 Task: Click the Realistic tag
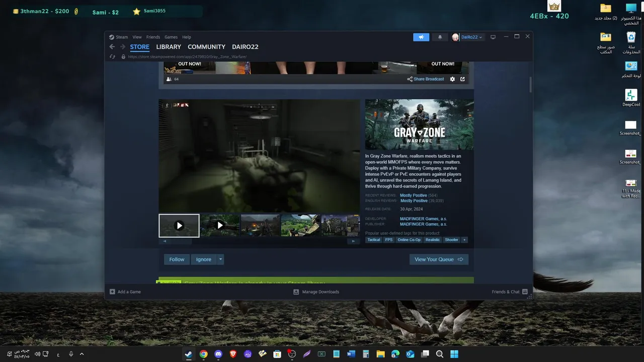(x=433, y=240)
